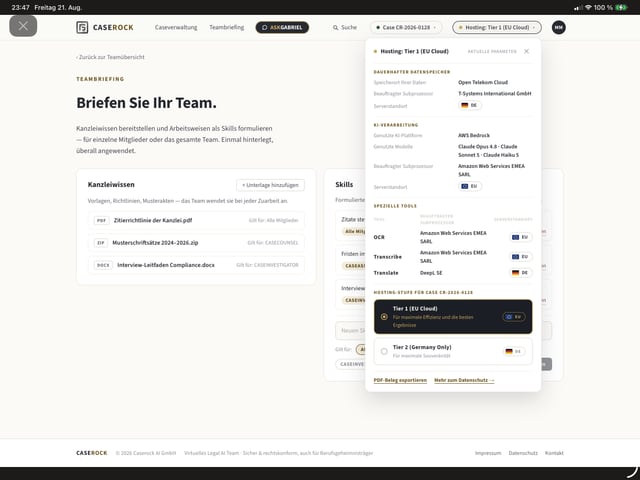The image size is (640, 480).
Task: Click DE badge on Tier 2 card
Action: [x=514, y=351]
